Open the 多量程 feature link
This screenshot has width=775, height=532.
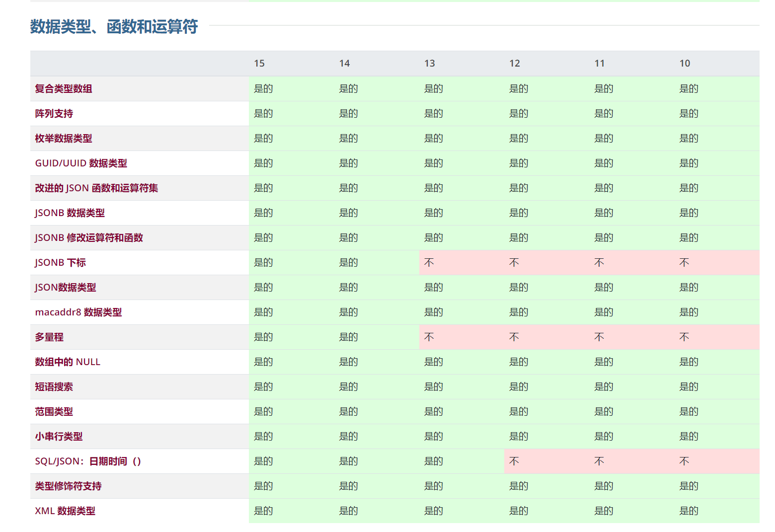pos(49,337)
